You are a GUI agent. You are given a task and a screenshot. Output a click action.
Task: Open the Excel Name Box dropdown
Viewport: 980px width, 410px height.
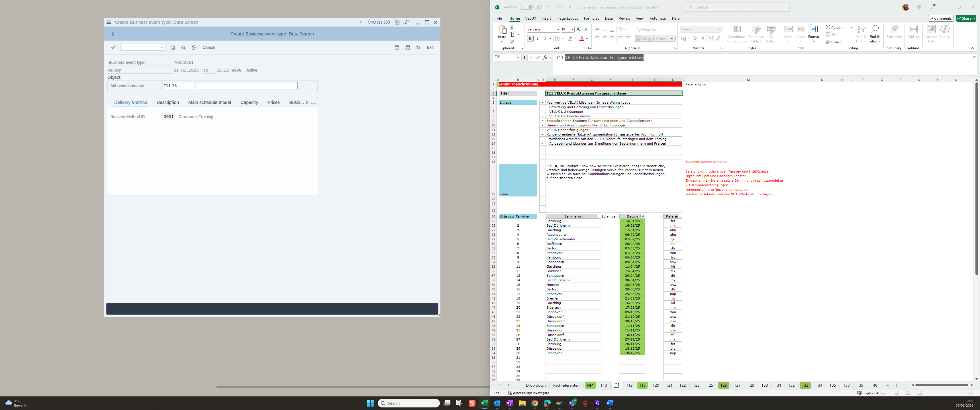(518, 58)
